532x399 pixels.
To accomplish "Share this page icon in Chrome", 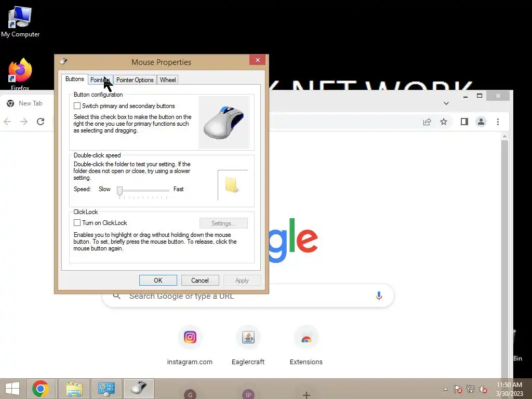I will [427, 122].
